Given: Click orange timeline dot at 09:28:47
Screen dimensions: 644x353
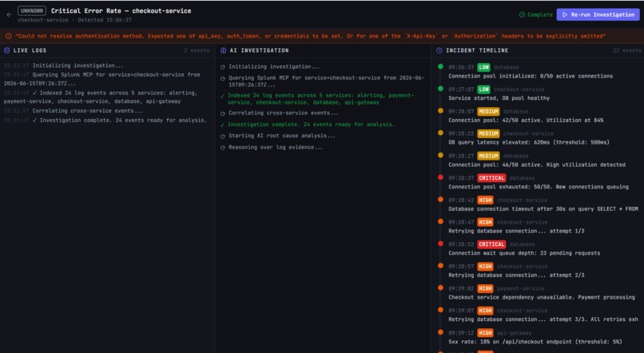Looking at the screenshot, I should pos(440,222).
